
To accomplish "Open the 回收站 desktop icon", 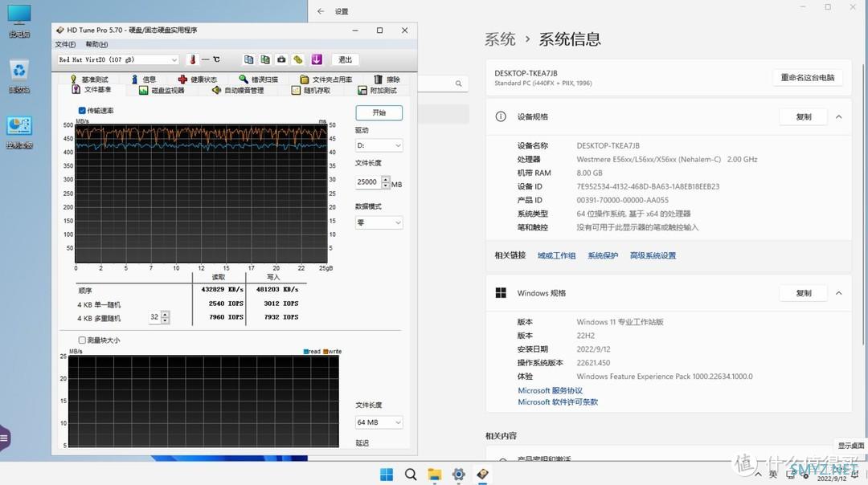I will tap(19, 76).
